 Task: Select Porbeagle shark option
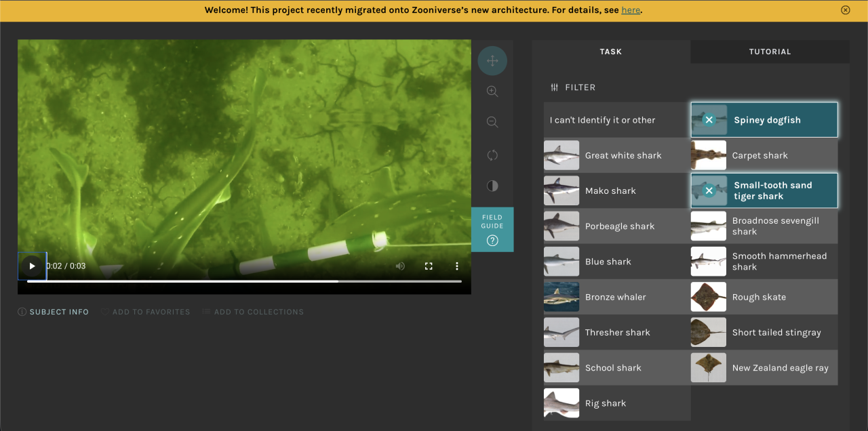(x=616, y=226)
